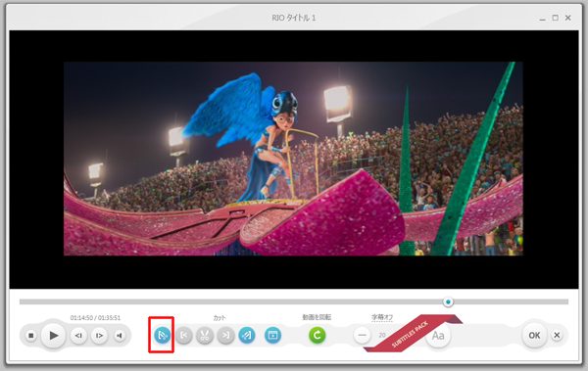Decrease subtitle size with minus button
Screen dimensions: 588x371
(x=363, y=335)
